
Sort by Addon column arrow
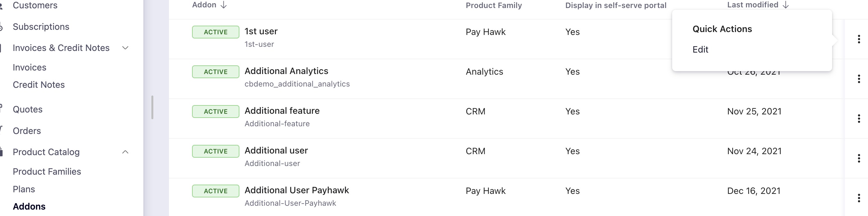[224, 5]
